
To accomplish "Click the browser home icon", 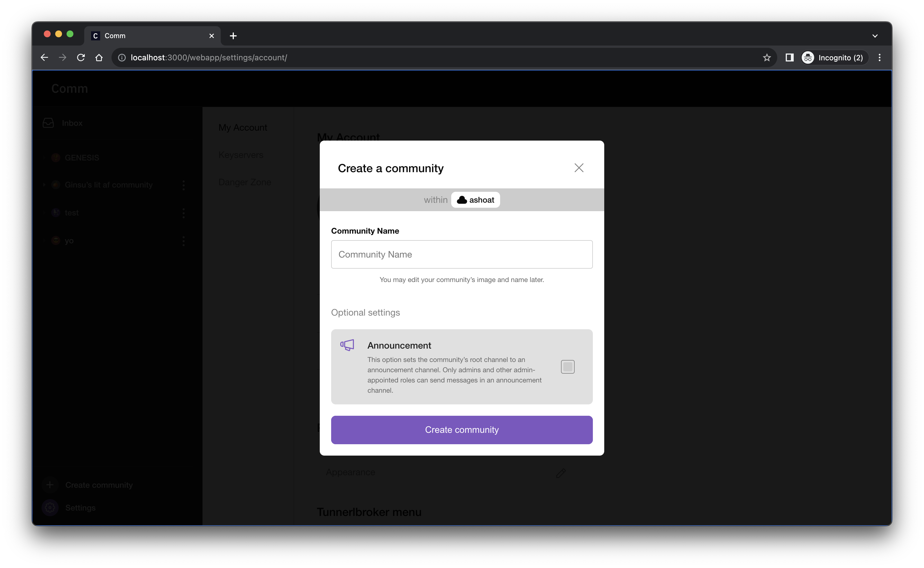I will [x=99, y=57].
